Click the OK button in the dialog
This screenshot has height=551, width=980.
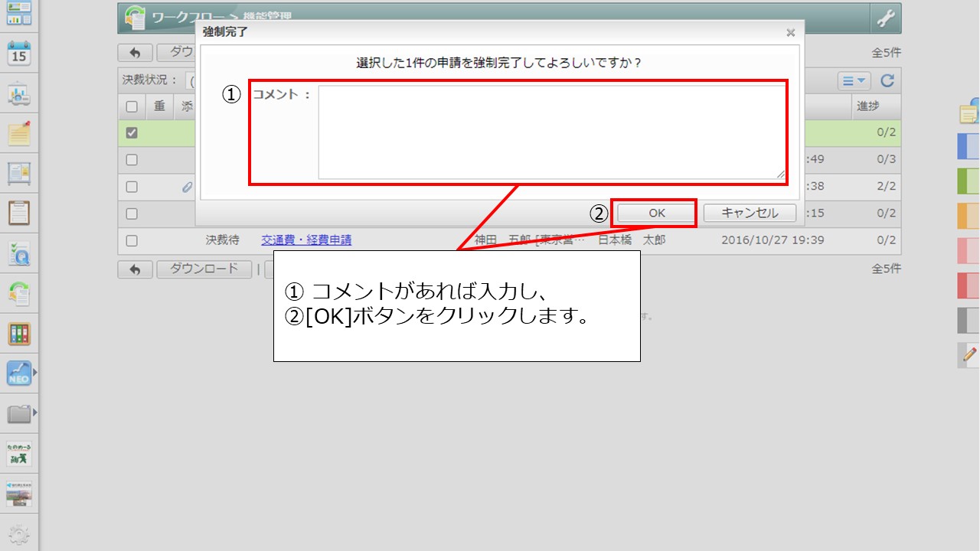[x=655, y=212]
